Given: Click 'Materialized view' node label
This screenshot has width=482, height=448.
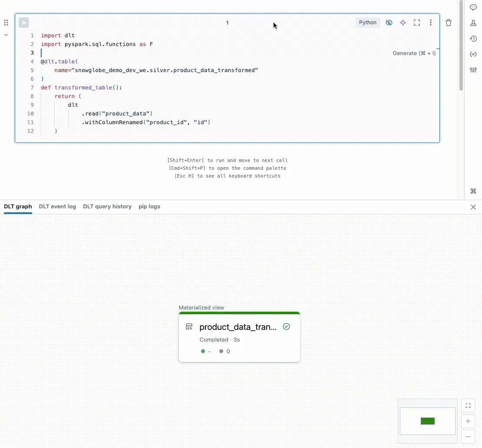Looking at the screenshot, I should pyautogui.click(x=201, y=308).
